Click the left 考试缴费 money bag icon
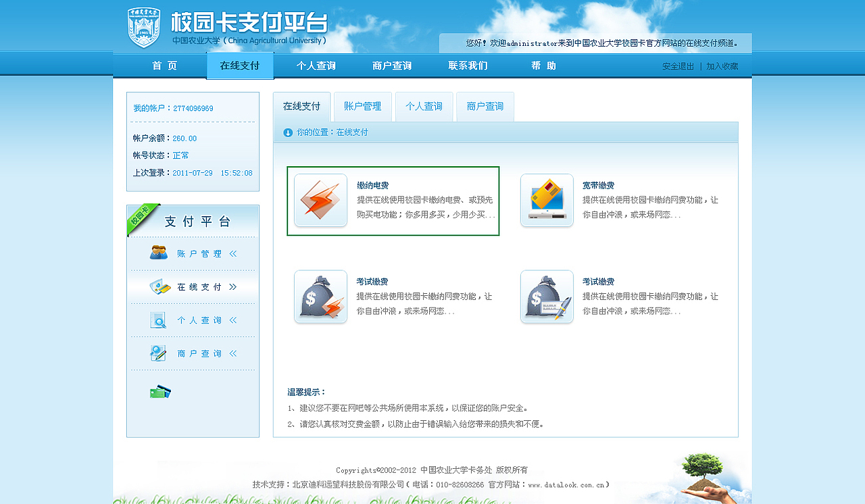 (320, 297)
